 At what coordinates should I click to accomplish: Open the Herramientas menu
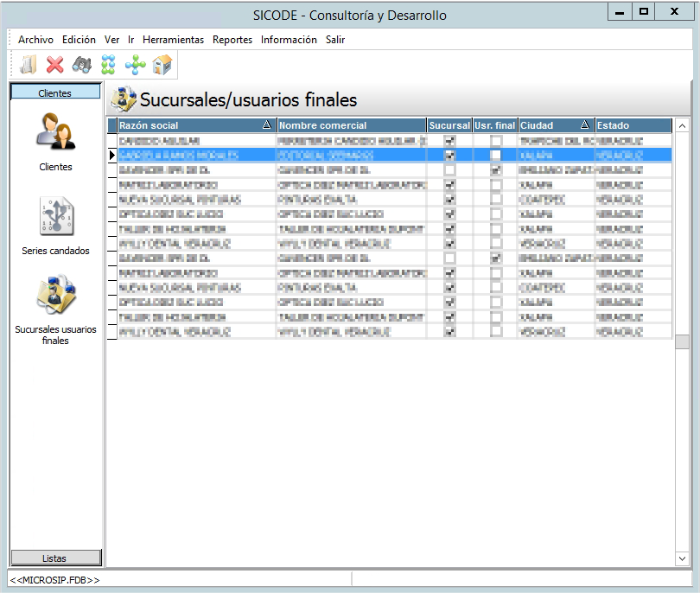[173, 40]
